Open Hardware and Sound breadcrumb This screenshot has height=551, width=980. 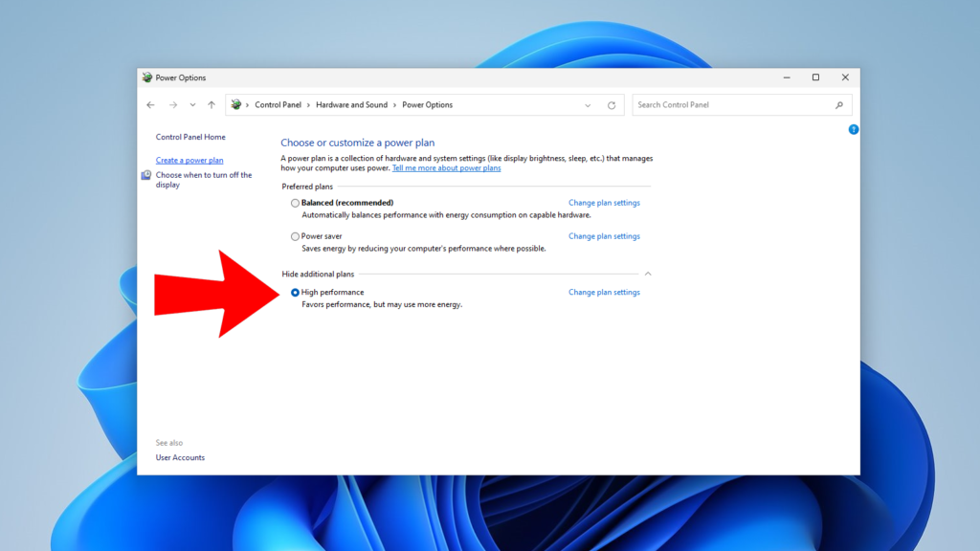click(351, 105)
